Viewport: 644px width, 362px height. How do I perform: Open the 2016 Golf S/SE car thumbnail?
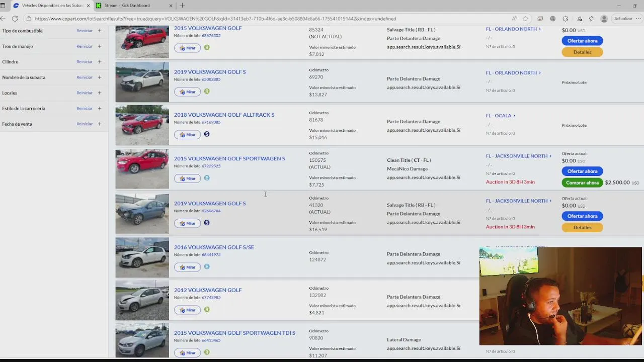point(142,257)
